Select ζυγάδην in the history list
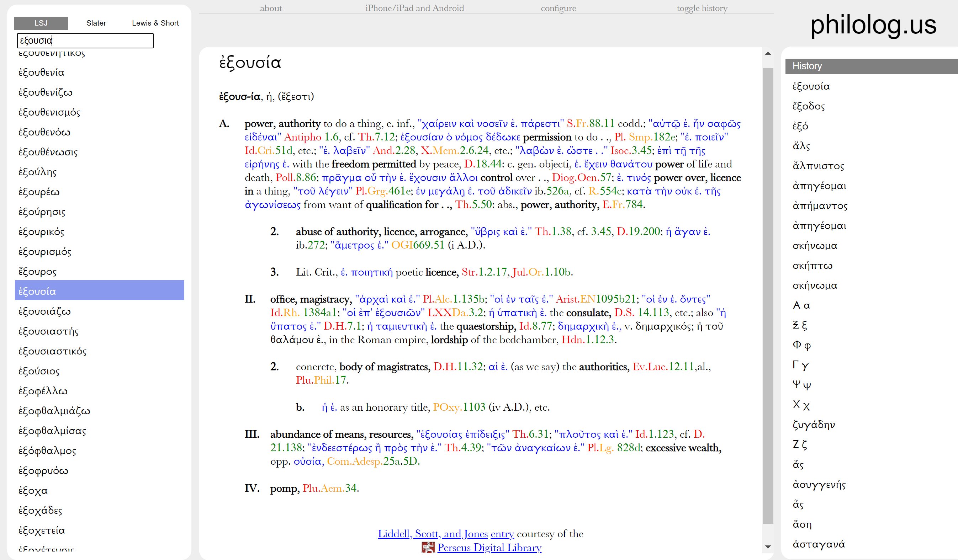The height and width of the screenshot is (560, 958). coord(814,425)
